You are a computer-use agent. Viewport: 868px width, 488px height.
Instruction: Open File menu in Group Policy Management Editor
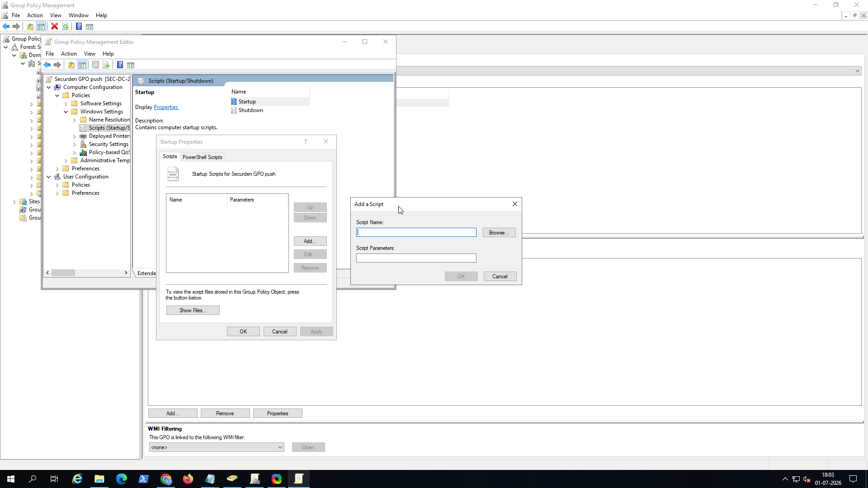[50, 54]
